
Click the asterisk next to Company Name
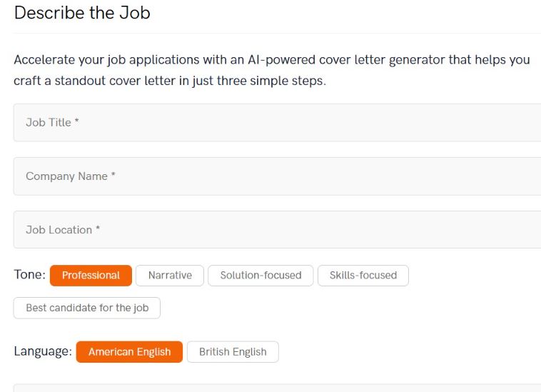click(x=113, y=176)
